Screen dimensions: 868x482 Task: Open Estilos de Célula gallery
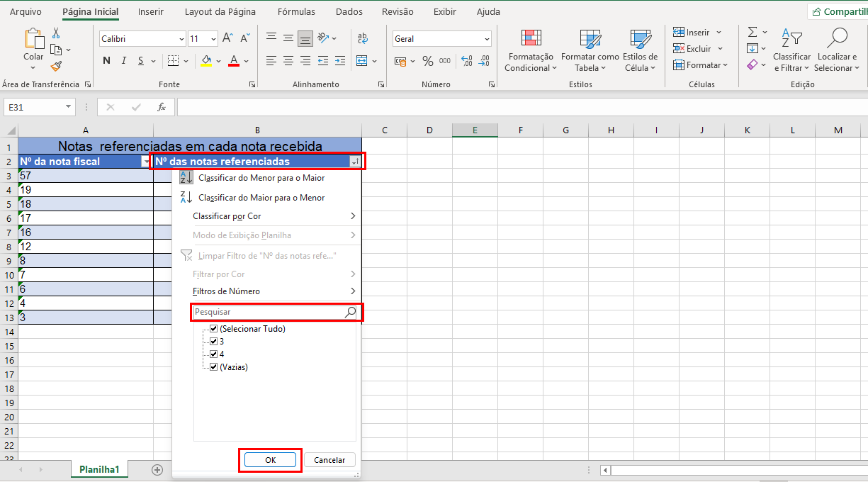click(x=640, y=50)
